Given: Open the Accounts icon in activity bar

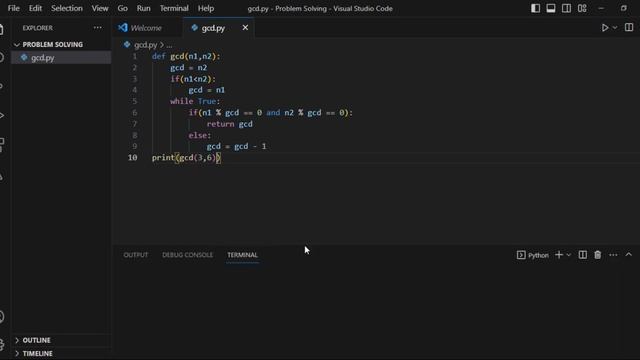Looking at the screenshot, I should point(2,316).
